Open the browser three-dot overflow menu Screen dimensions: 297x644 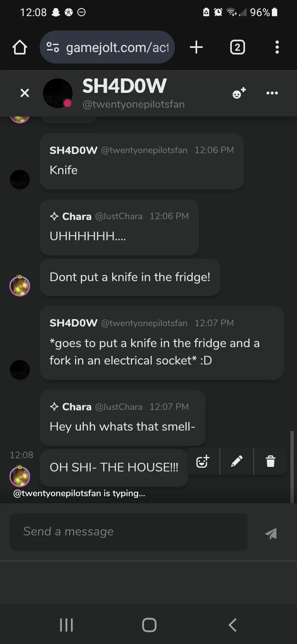tap(277, 47)
